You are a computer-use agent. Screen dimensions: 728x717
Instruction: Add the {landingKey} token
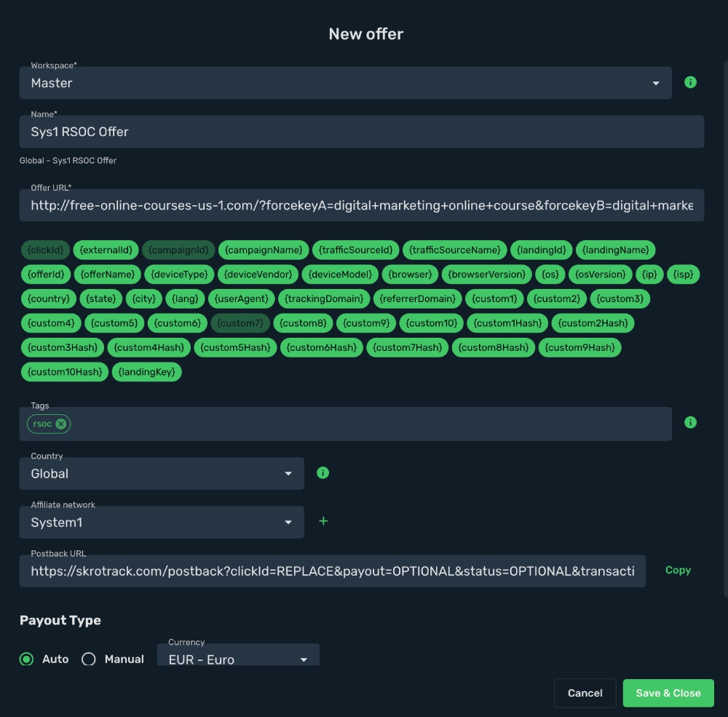(147, 372)
